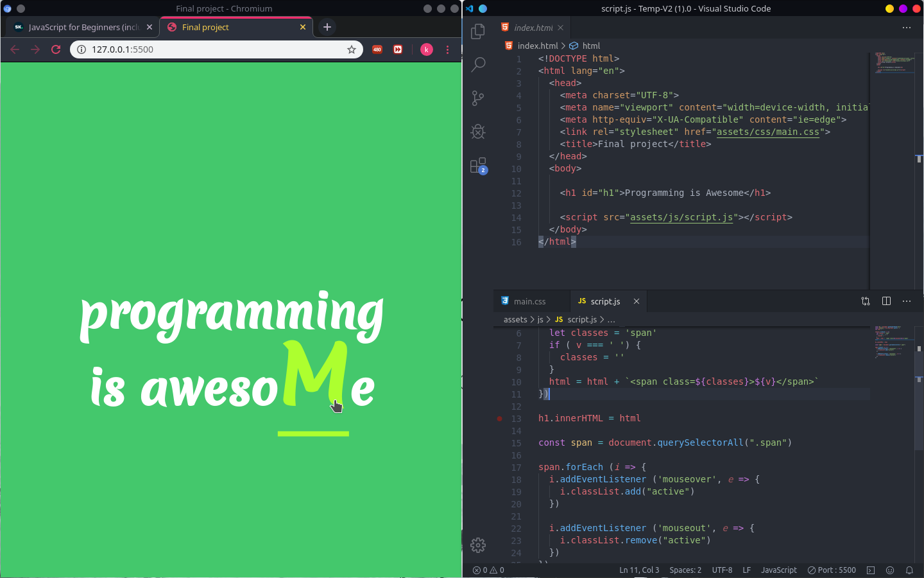Click the red arrow extension icon

click(398, 49)
